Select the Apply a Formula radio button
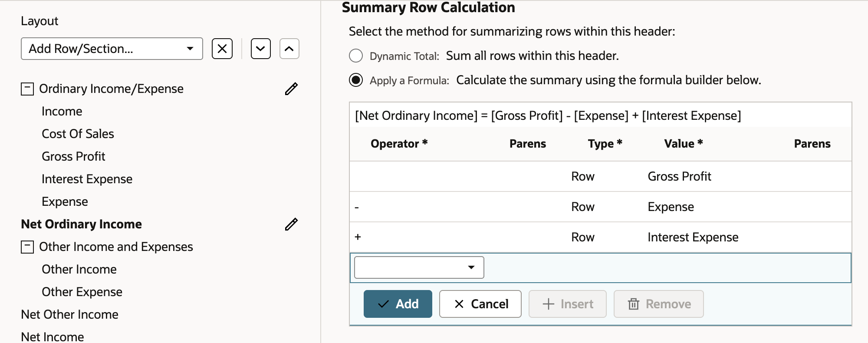The height and width of the screenshot is (343, 868). [x=356, y=80]
